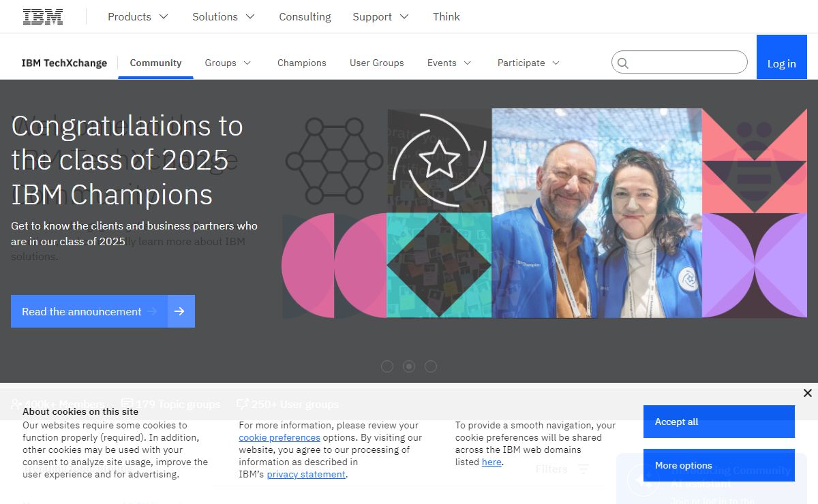The width and height of the screenshot is (818, 504).
Task: Open the Groups dropdown
Action: click(228, 63)
